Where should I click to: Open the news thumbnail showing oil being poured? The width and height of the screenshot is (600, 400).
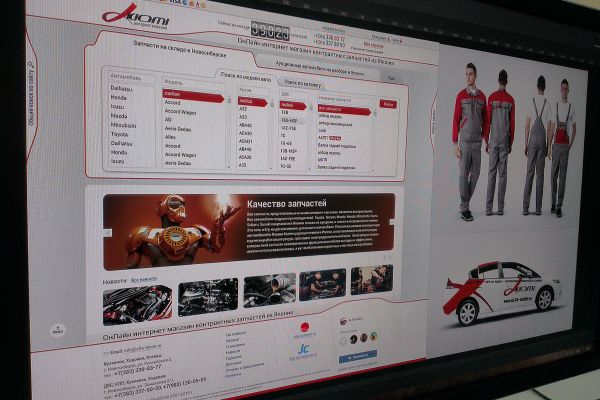pyautogui.click(x=269, y=290)
